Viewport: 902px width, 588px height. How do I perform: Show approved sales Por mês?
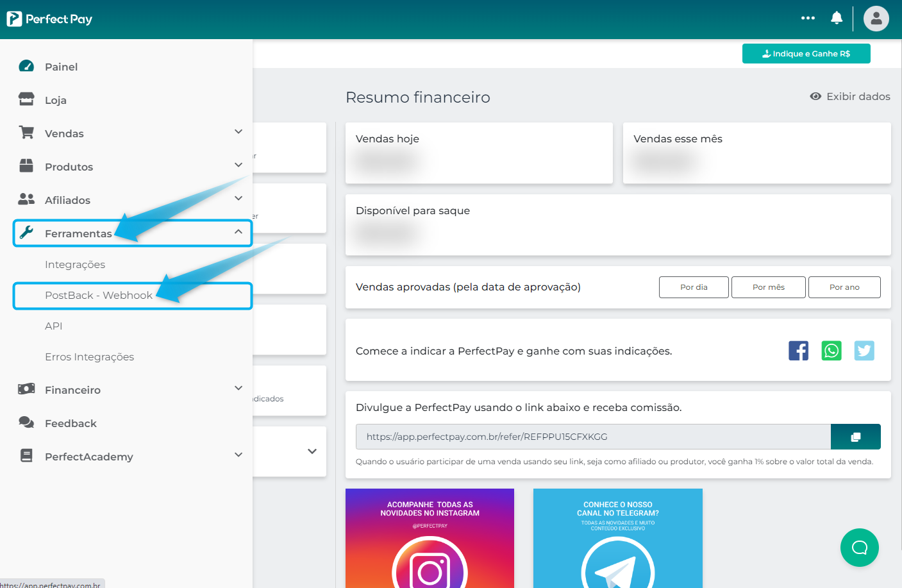pyautogui.click(x=768, y=287)
